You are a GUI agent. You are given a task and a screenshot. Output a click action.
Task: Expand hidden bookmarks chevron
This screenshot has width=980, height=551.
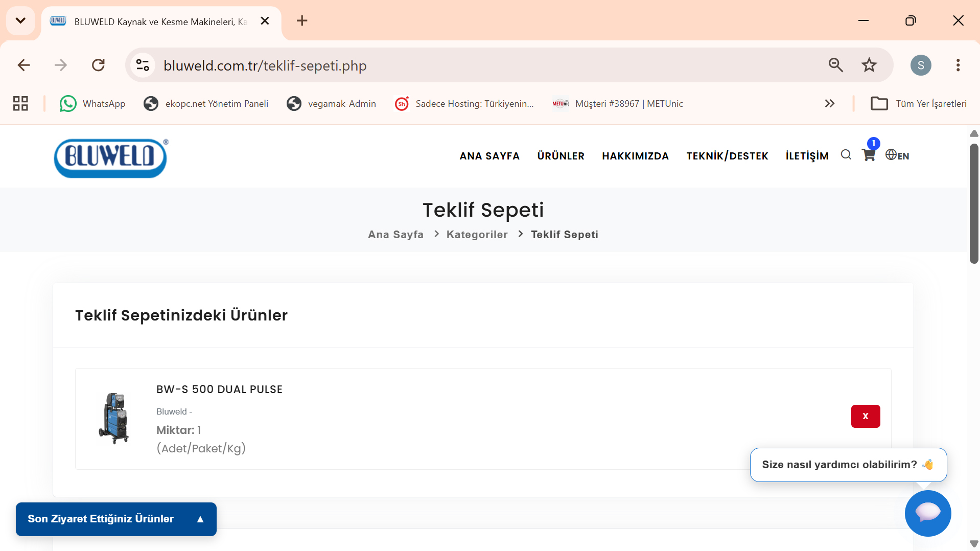point(830,104)
